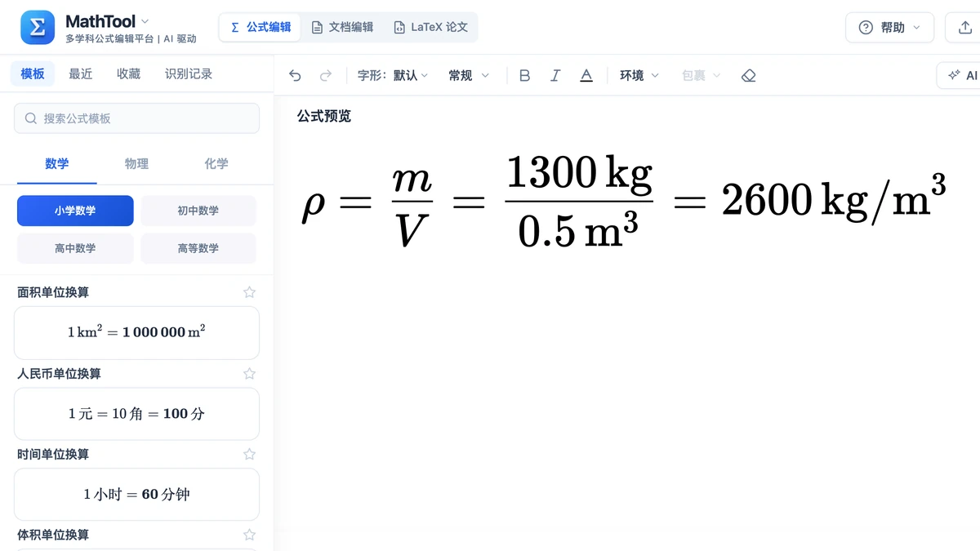Open the 常规 size dropdown
Image resolution: width=980 pixels, height=551 pixels.
469,75
